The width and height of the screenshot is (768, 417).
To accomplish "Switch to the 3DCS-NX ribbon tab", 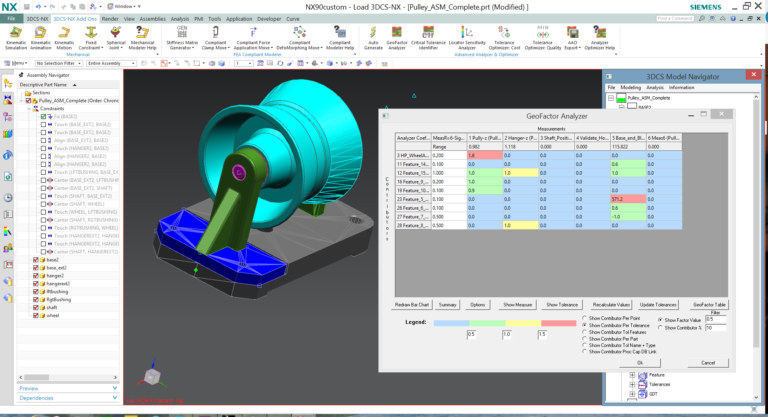I will (x=37, y=19).
